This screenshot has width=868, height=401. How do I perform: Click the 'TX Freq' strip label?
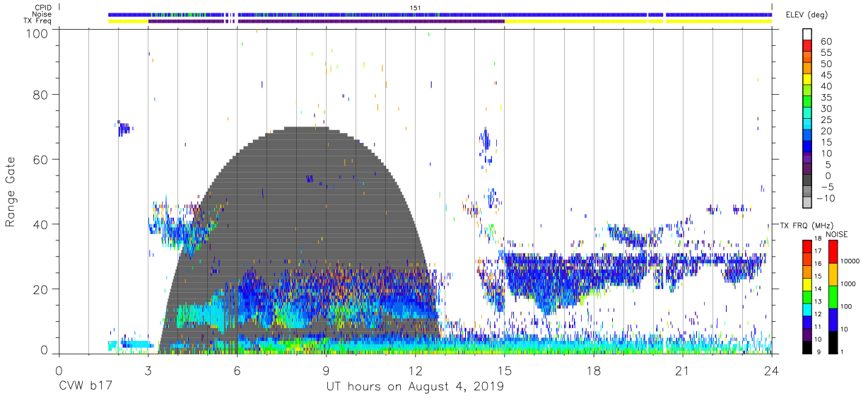pyautogui.click(x=38, y=21)
